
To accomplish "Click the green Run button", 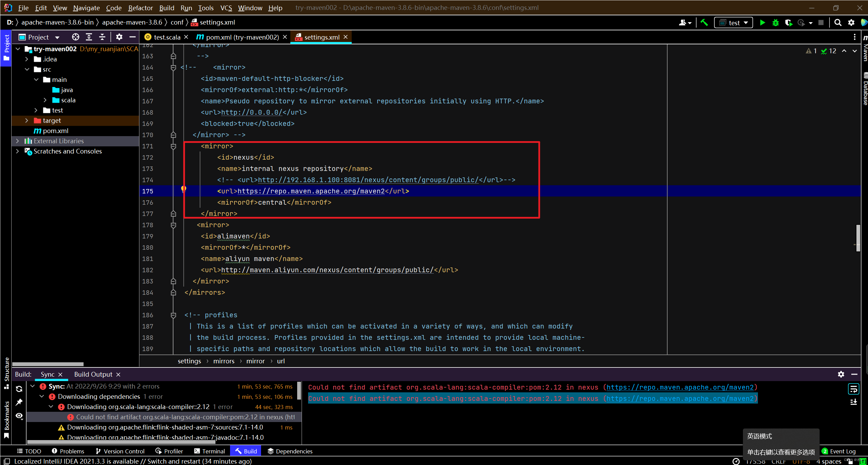I will pos(762,23).
